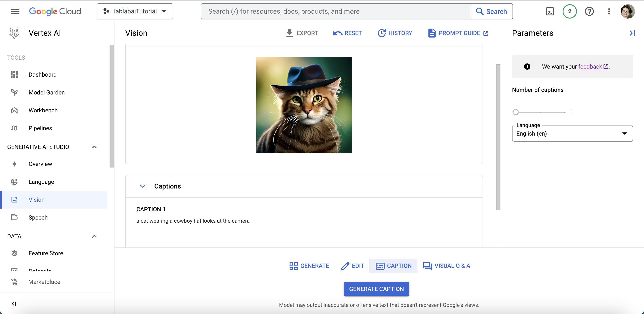The height and width of the screenshot is (314, 644).
Task: Click the search resources input field
Action: (x=335, y=11)
